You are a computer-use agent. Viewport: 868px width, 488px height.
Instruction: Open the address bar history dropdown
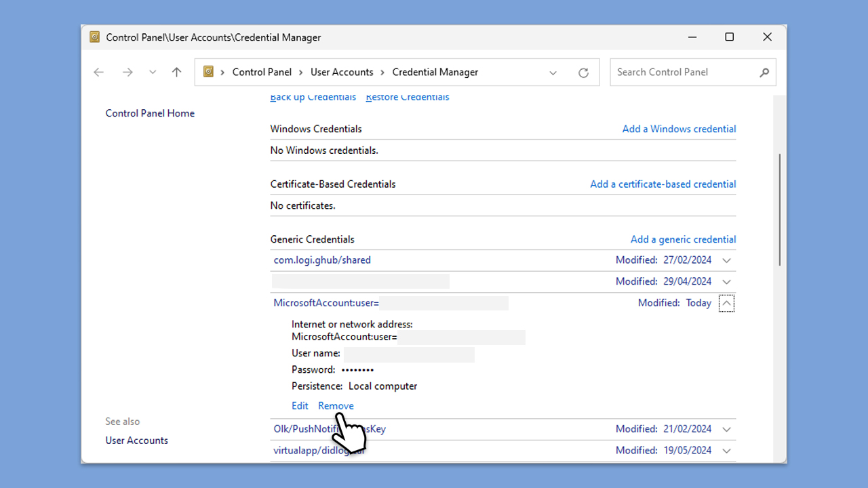pyautogui.click(x=553, y=73)
